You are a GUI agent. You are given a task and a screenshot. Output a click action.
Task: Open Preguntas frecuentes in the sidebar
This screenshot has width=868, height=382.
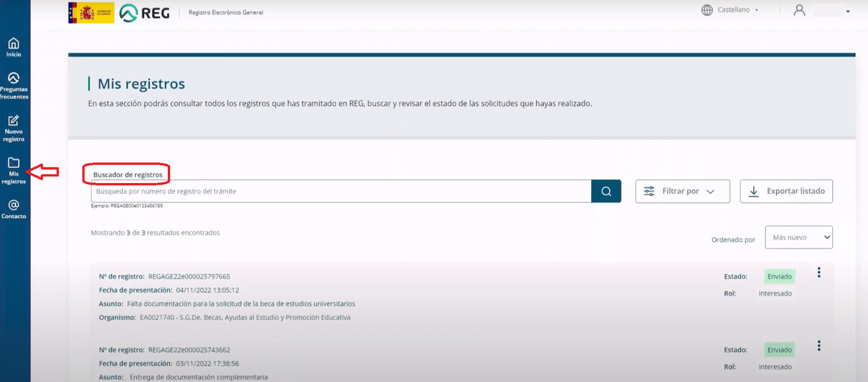pyautogui.click(x=14, y=86)
